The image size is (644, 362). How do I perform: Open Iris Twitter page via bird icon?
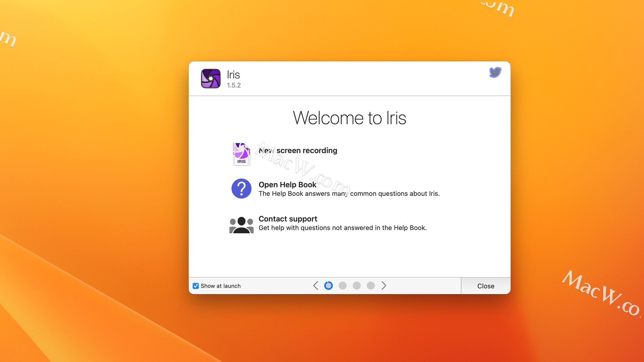(x=495, y=72)
